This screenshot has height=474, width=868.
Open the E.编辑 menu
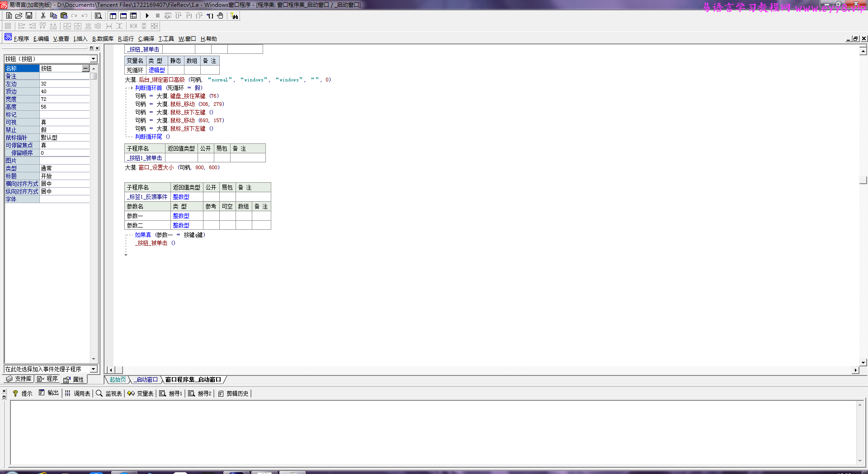(x=41, y=39)
